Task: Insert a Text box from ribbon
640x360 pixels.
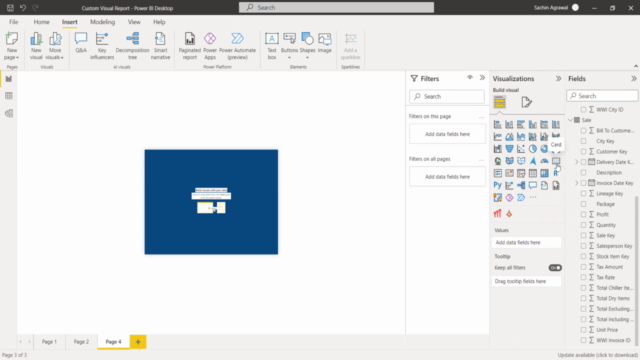Action: click(272, 46)
